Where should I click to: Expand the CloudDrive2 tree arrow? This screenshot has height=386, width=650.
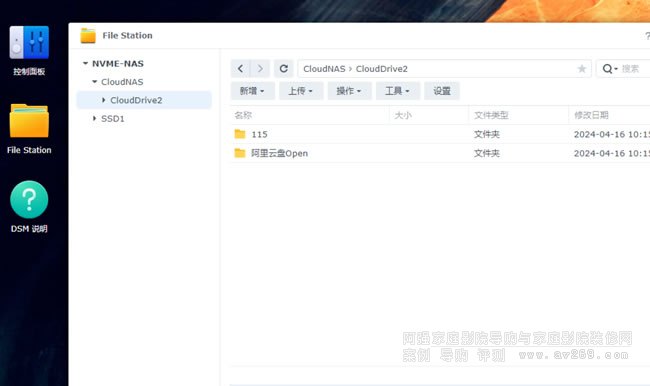coord(104,100)
